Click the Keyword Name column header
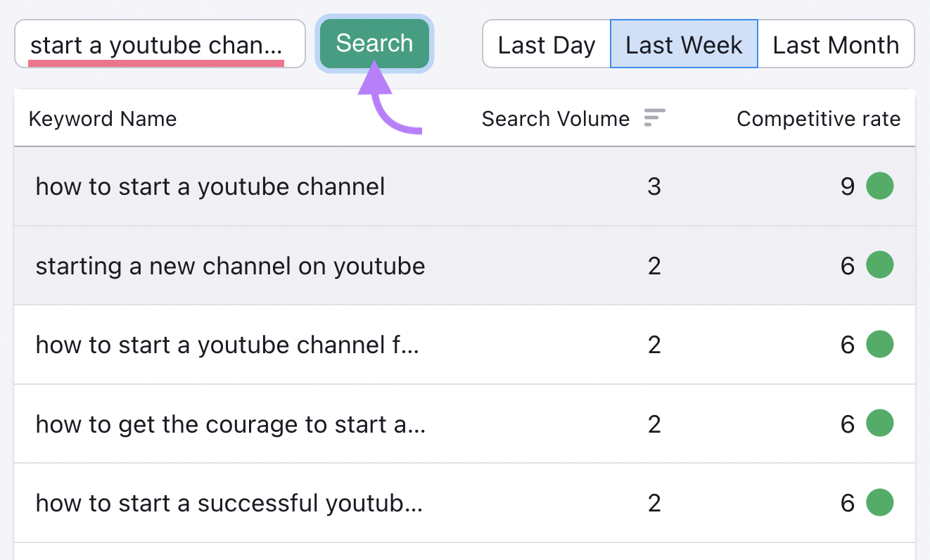Image resolution: width=930 pixels, height=560 pixels. tap(103, 118)
